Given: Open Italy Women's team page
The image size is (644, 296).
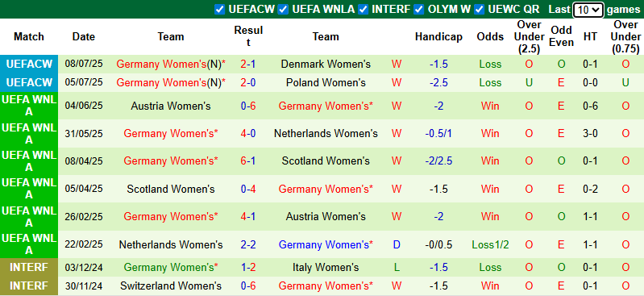Looking at the screenshot, I should [x=326, y=268].
